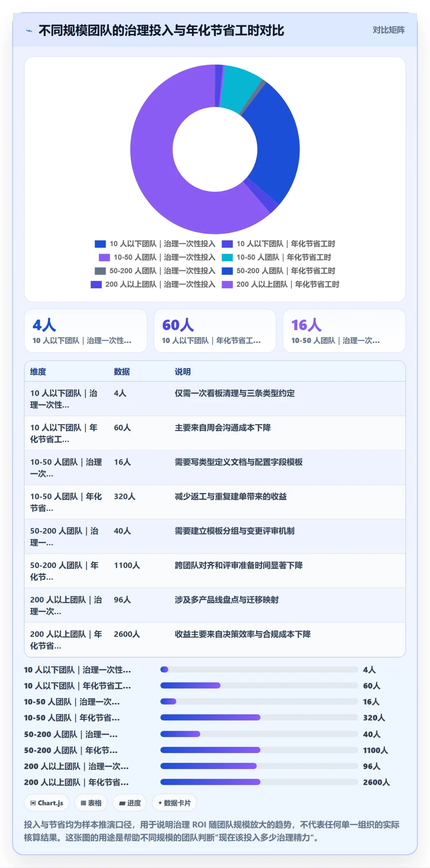
Task: Click progress bar for the 4人 row
Action: click(x=259, y=669)
